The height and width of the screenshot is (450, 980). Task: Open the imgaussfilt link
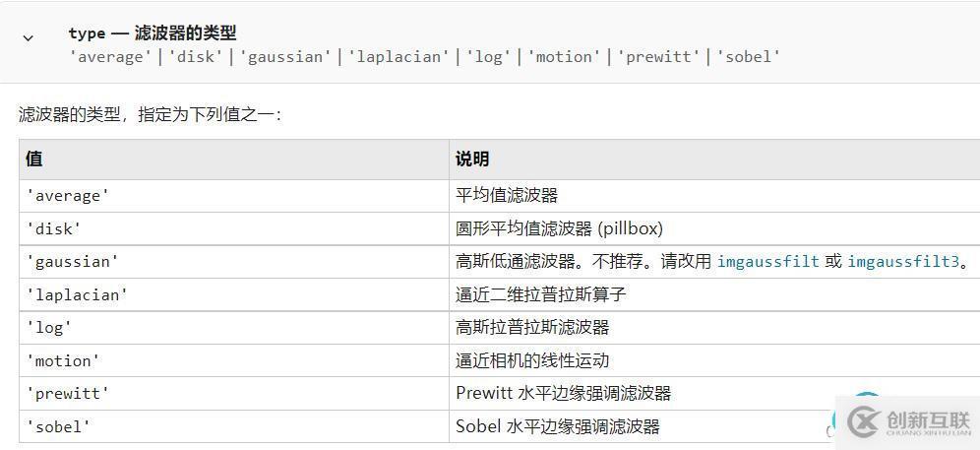tap(767, 262)
